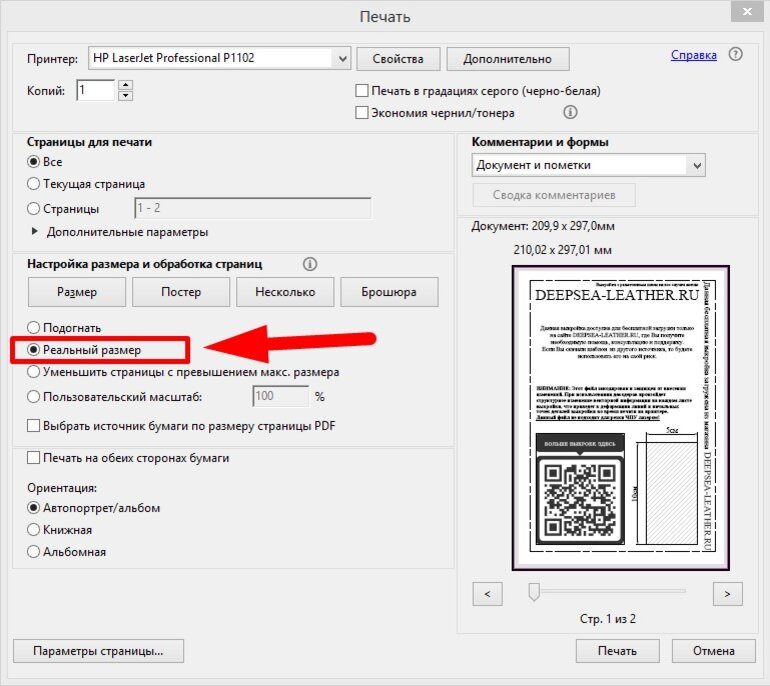Open page sizing info icon
Screen dimensions: 770x686
point(309,264)
